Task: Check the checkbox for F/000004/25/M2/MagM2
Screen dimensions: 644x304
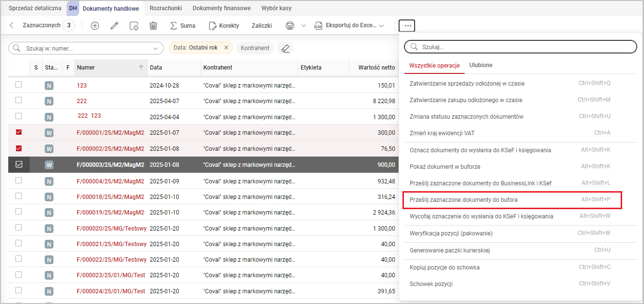Action: (x=18, y=180)
